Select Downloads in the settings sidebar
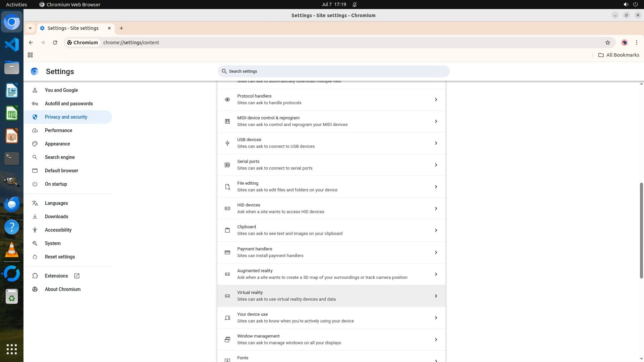 click(x=56, y=217)
